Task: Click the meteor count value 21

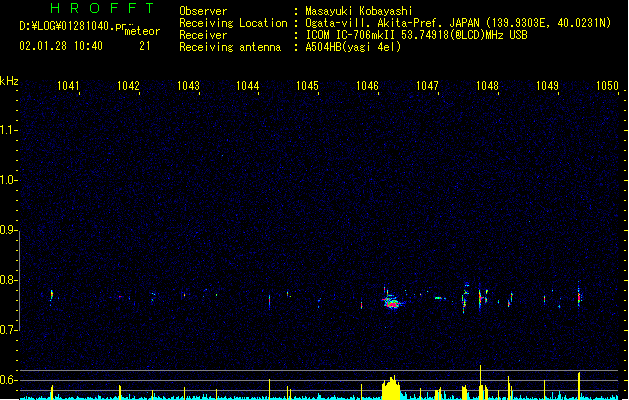Action: 145,46
